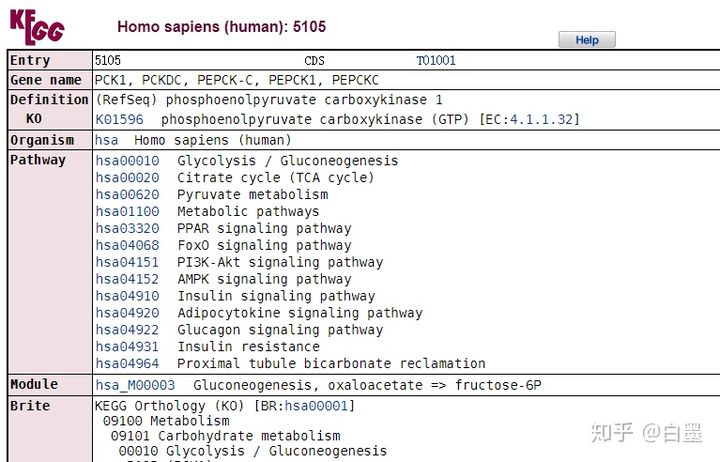Open pathway hsa04068 FoxO signaling link
Viewport: 720px width, 462px height.
tap(127, 245)
